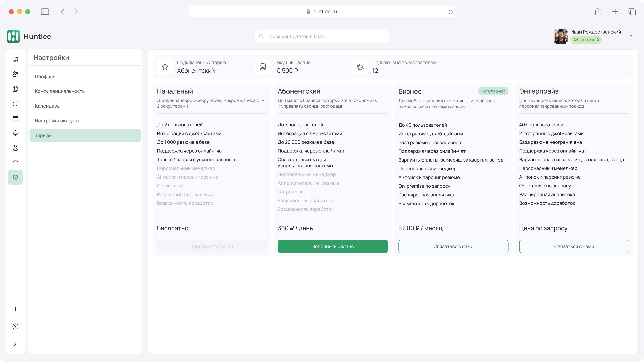644x362 pixels.
Task: Click the Пополнить баланс button
Action: coord(333,246)
